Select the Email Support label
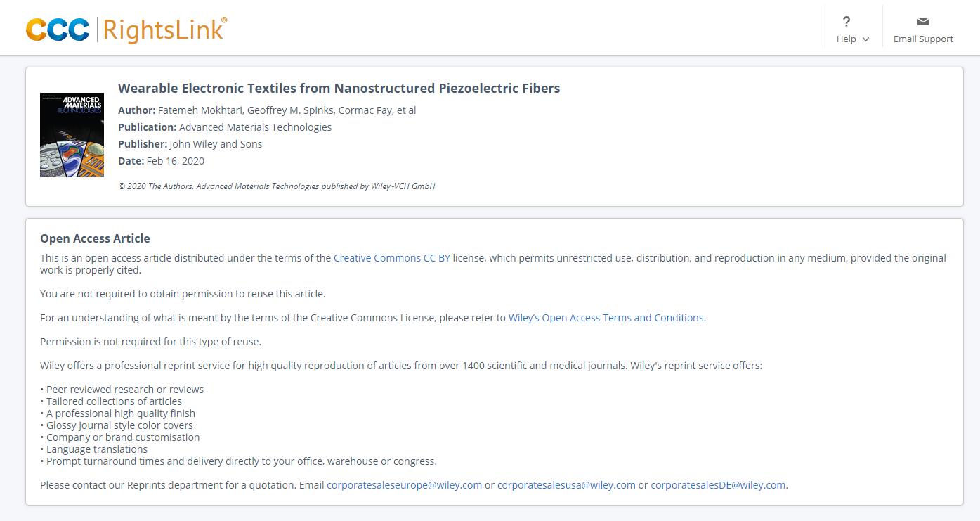This screenshot has width=980, height=521. pos(923,39)
